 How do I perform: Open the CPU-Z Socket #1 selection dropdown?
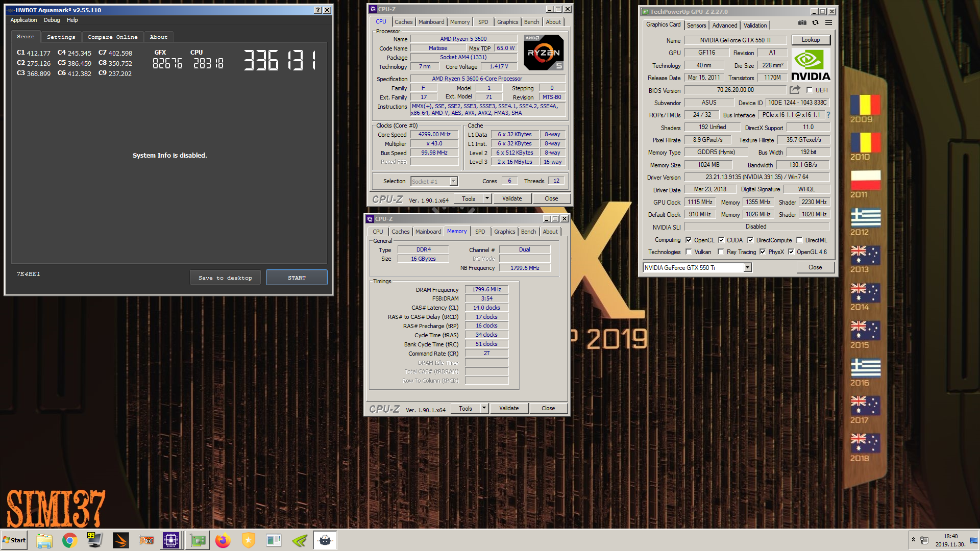pyautogui.click(x=453, y=182)
